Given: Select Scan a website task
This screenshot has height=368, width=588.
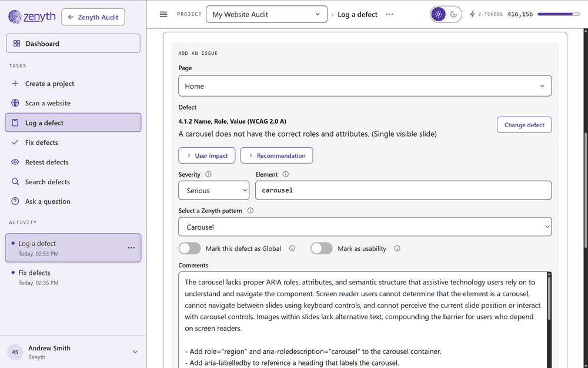Looking at the screenshot, I should pos(73,103).
